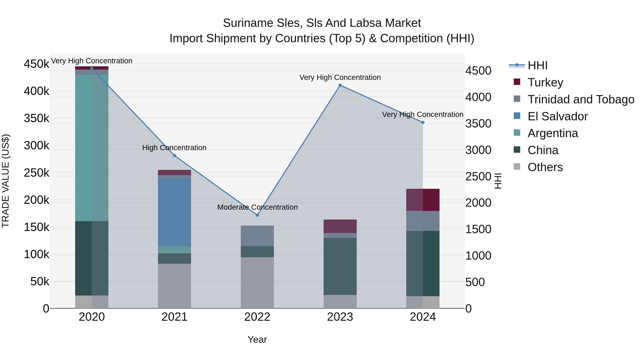
Task: Select the 2020 HHI data point
Action: [x=92, y=68]
